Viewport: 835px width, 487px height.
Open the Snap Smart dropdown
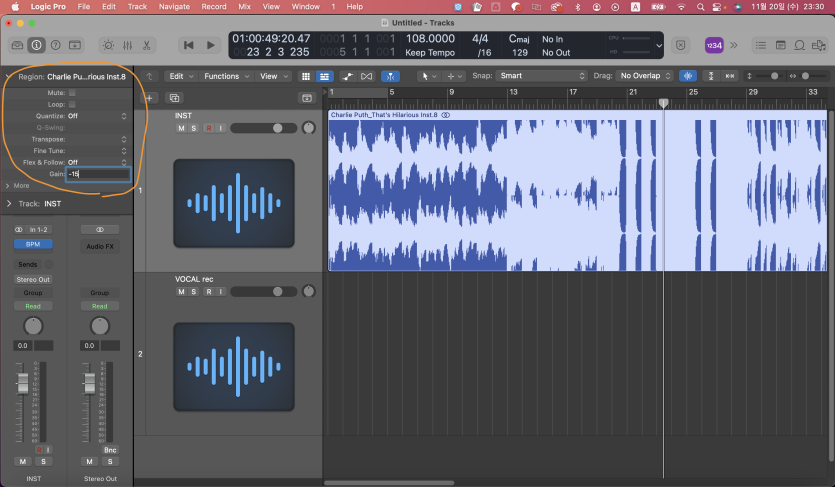(541, 76)
